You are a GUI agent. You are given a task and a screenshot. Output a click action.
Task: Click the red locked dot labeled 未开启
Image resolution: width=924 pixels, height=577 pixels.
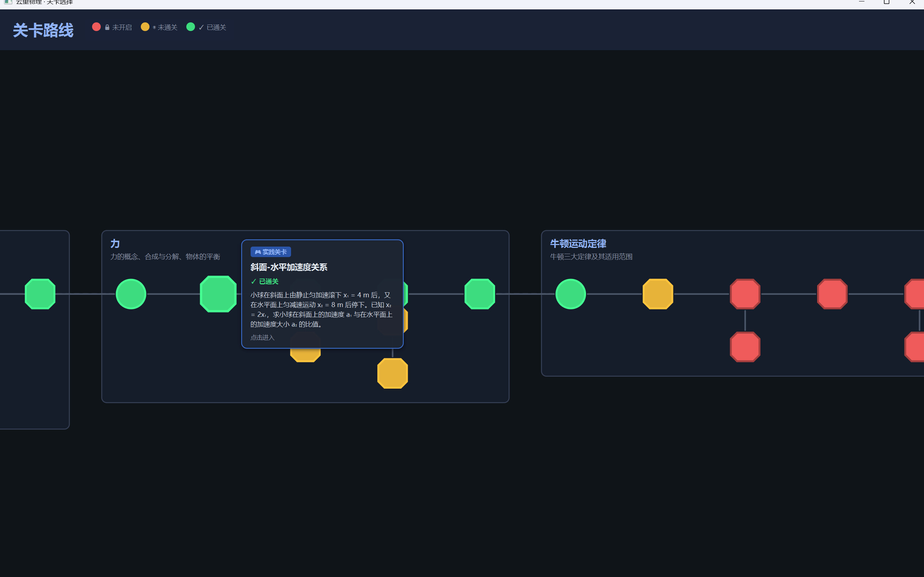[x=96, y=27]
